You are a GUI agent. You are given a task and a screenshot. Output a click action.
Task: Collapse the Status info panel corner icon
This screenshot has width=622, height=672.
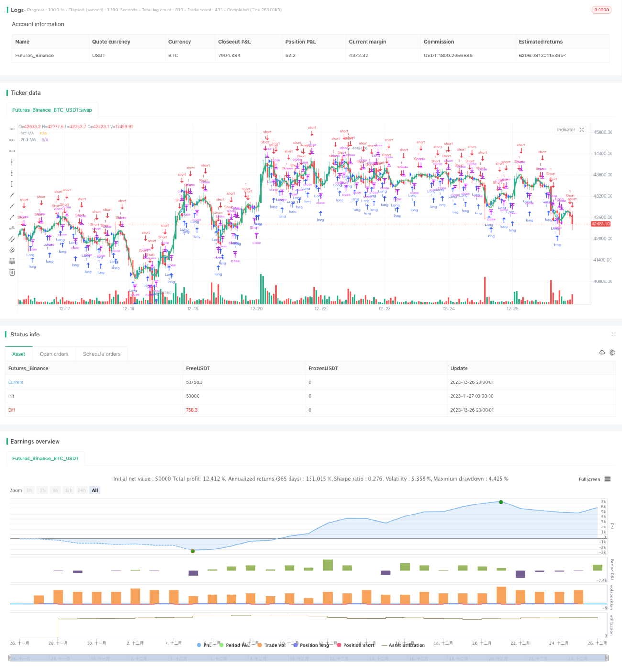(613, 334)
